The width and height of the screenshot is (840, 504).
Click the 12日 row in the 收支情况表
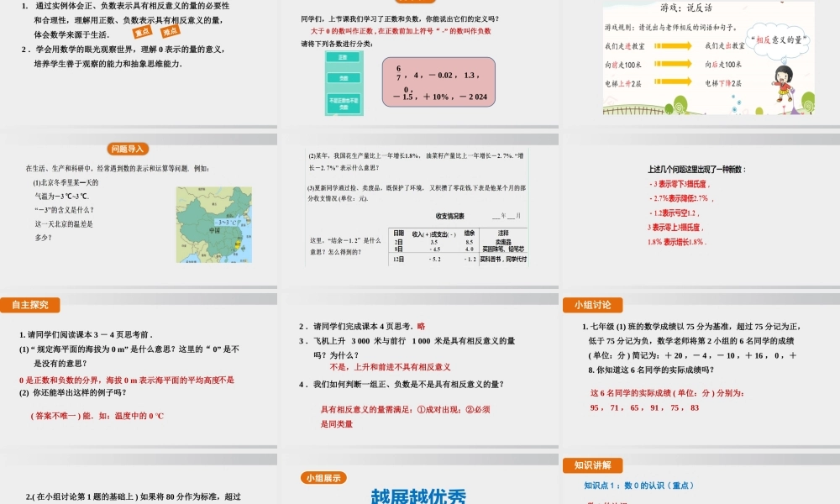tap(458, 260)
